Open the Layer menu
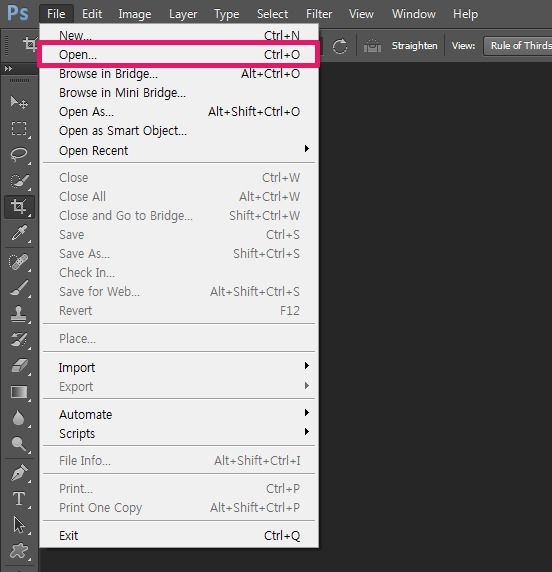This screenshot has width=552, height=572. pyautogui.click(x=183, y=14)
